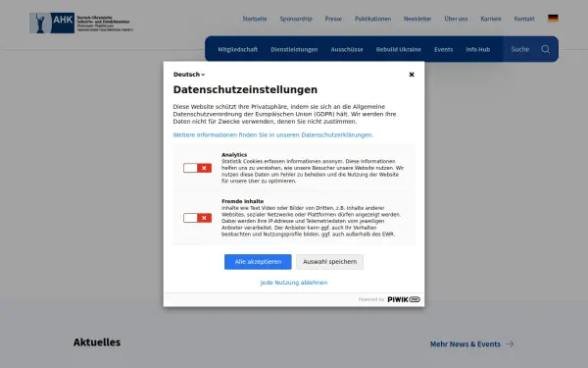Click Auswahl speichern button
Viewport: 588px width, 368px height.
pos(329,262)
